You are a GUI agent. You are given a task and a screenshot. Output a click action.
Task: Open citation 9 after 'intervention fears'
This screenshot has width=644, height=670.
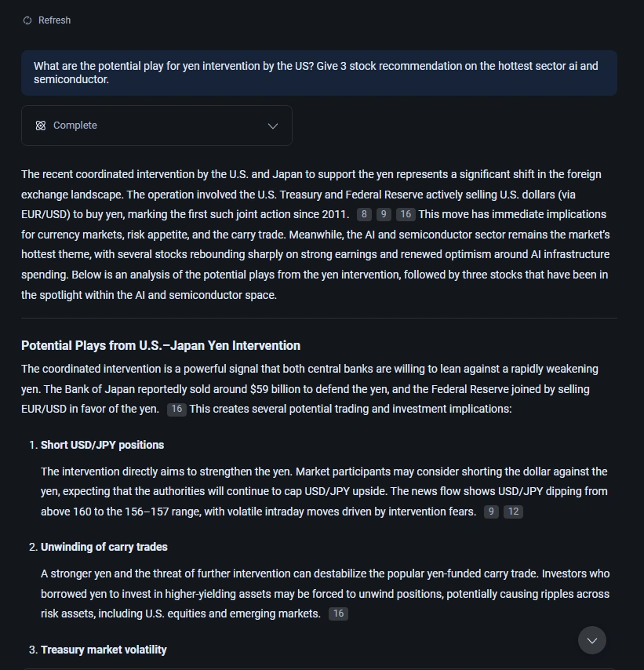(x=491, y=512)
